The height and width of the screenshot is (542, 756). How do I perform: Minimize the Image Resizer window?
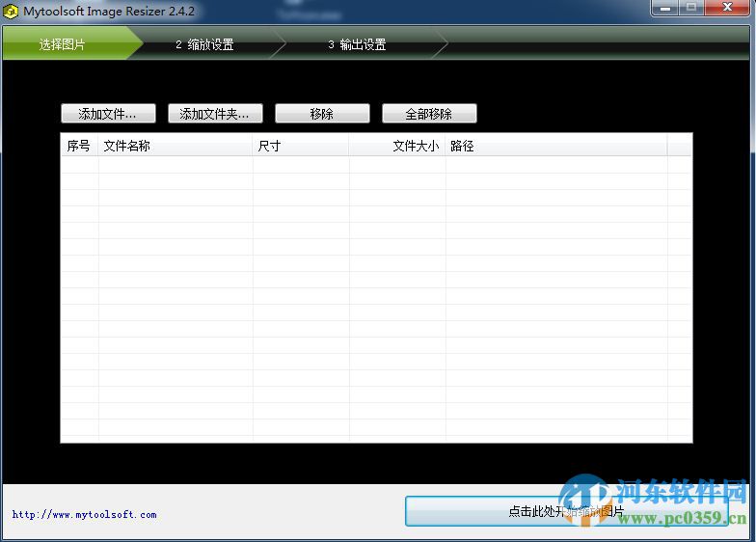665,8
